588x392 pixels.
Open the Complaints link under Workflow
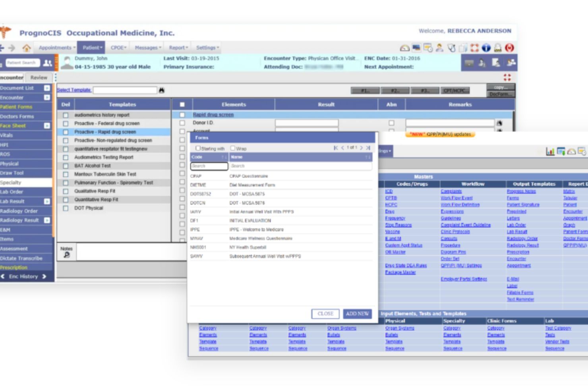[451, 191]
